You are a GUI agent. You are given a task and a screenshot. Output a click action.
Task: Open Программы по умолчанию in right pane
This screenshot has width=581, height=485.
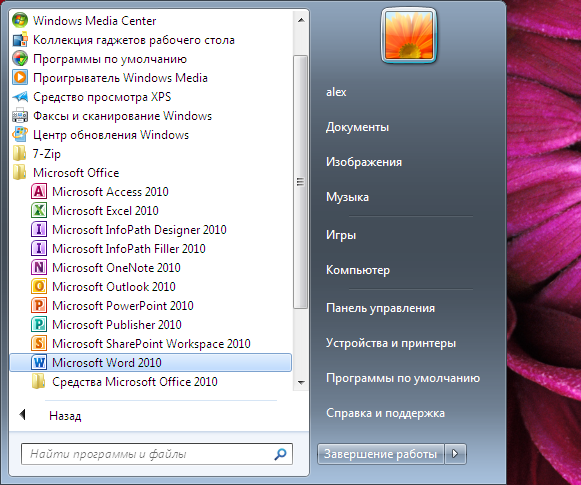point(403,378)
